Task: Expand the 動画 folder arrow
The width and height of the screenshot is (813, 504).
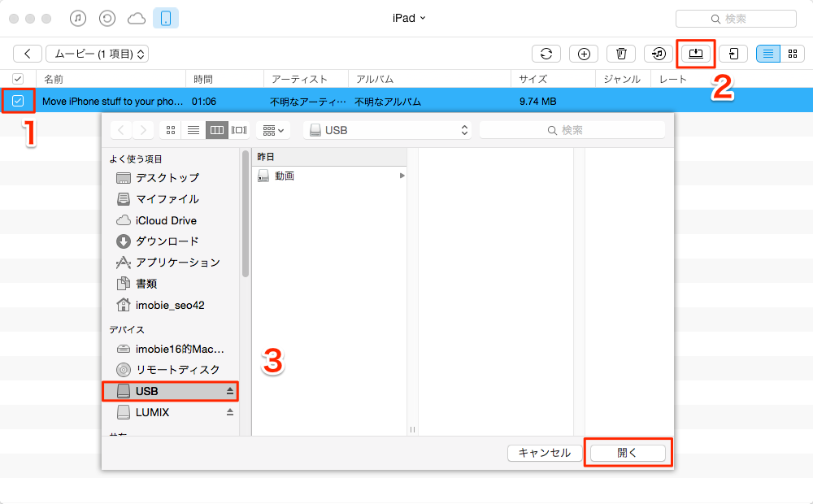Action: point(402,176)
